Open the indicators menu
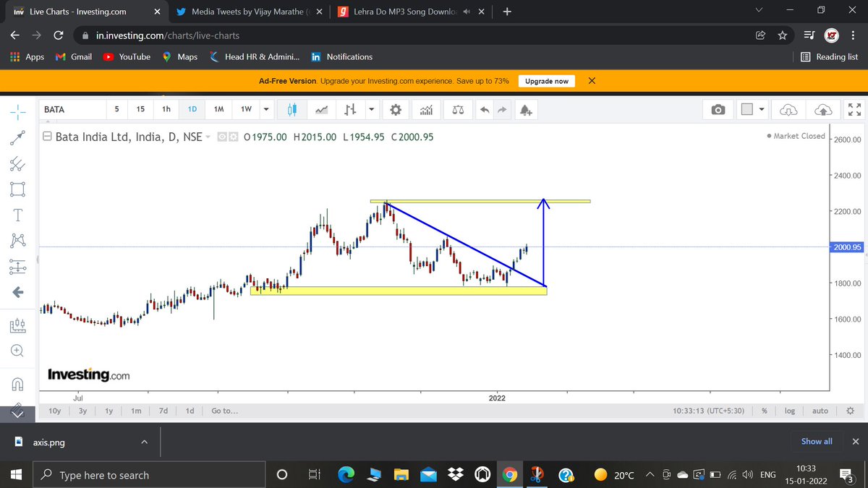 pos(427,109)
